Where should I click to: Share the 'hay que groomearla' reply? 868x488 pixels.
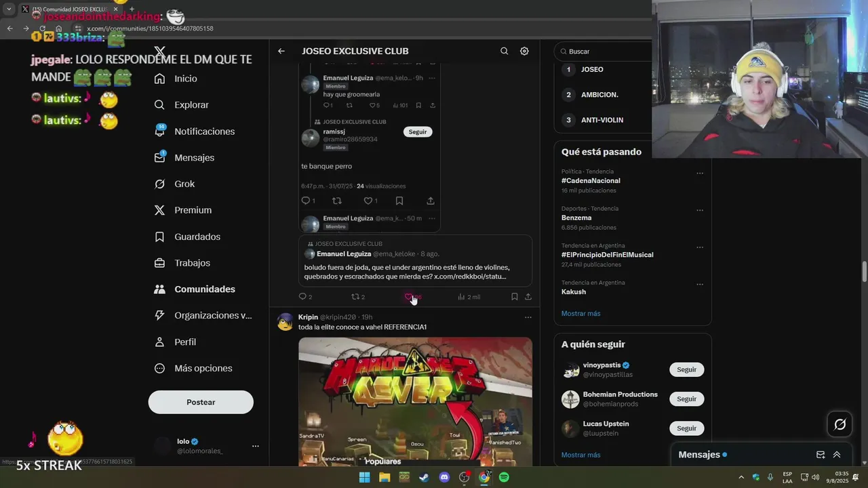point(433,105)
